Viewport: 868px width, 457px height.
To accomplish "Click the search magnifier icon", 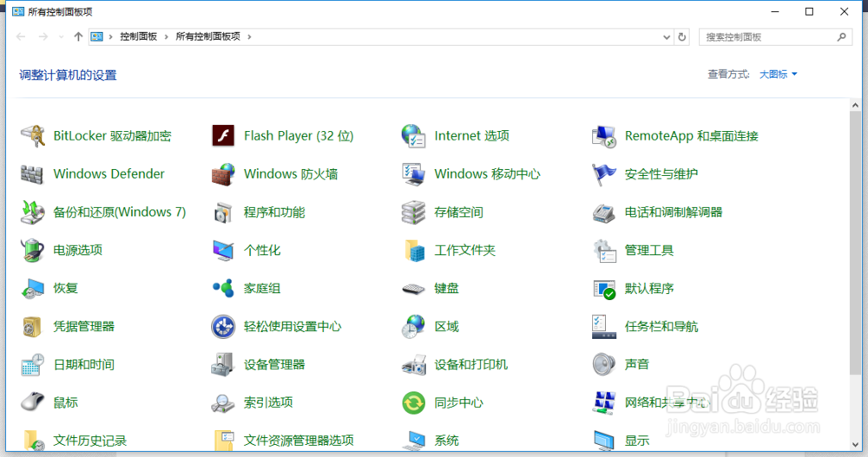I will pos(841,37).
